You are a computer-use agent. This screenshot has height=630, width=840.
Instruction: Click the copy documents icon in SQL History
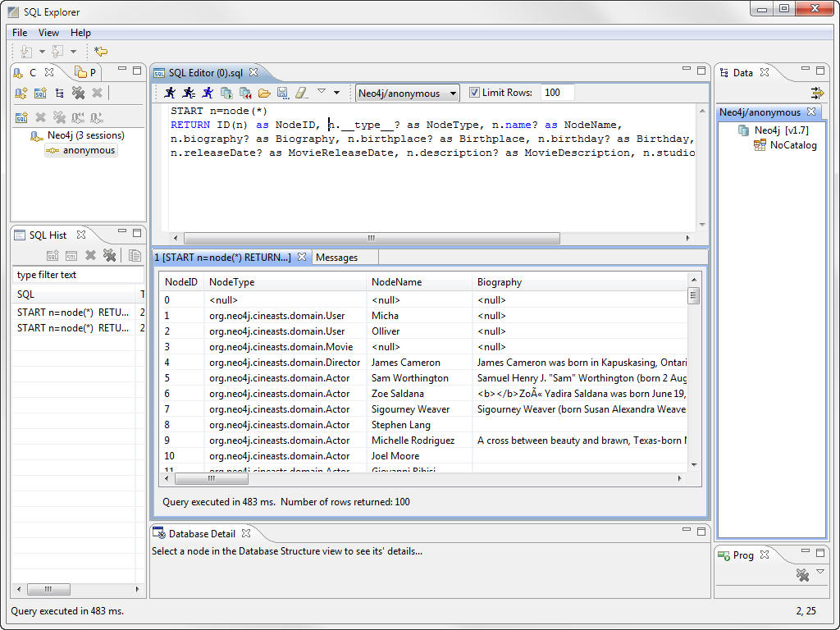(135, 255)
